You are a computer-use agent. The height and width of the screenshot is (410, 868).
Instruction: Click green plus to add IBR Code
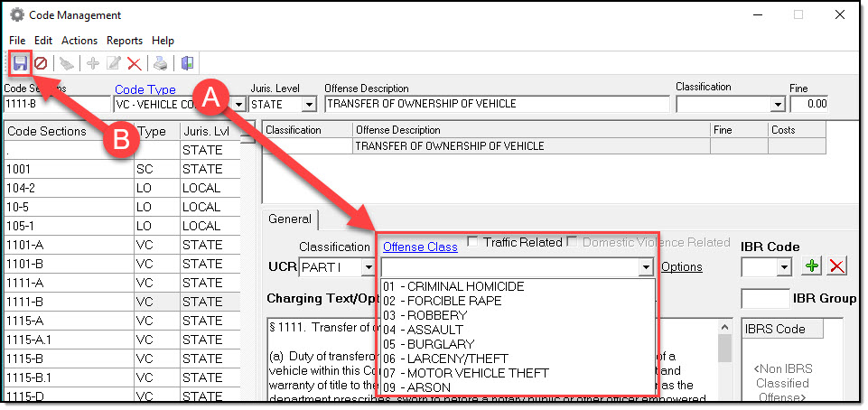point(813,266)
